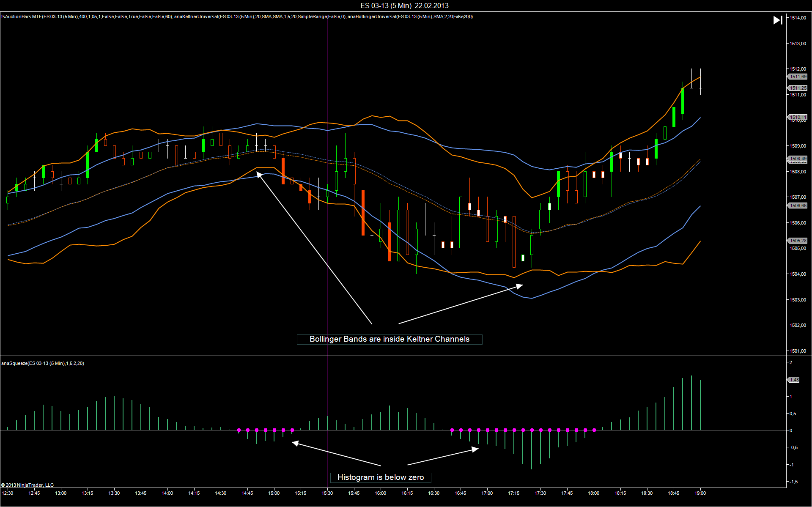The width and height of the screenshot is (812, 507).
Task: Click the 1506,66 price marker
Action: [798, 206]
